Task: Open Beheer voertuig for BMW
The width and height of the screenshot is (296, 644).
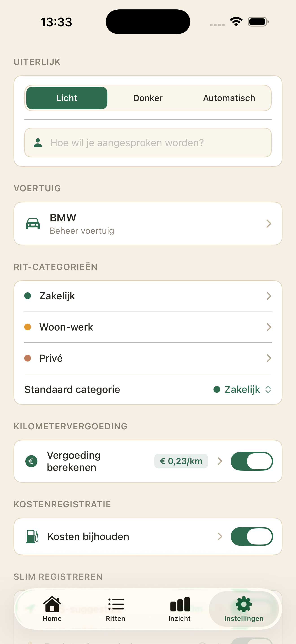Action: pyautogui.click(x=148, y=223)
